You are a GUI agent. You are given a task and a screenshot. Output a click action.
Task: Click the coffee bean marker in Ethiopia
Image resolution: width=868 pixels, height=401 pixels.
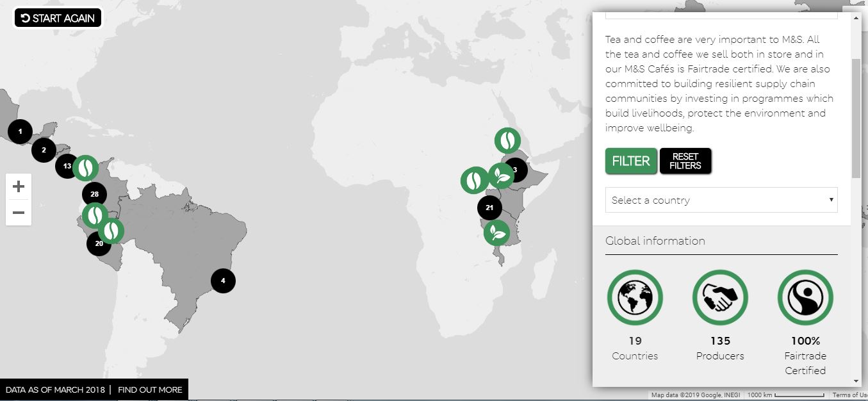507,140
